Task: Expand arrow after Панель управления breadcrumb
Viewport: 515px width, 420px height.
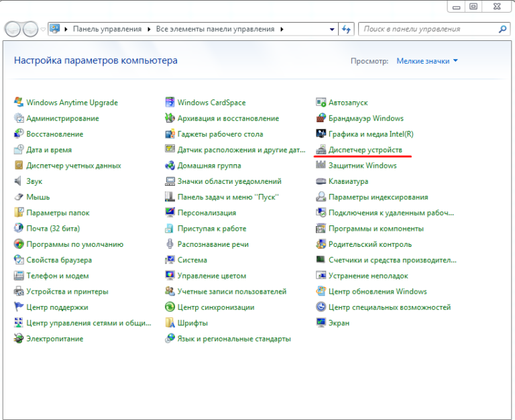Action: click(x=149, y=30)
